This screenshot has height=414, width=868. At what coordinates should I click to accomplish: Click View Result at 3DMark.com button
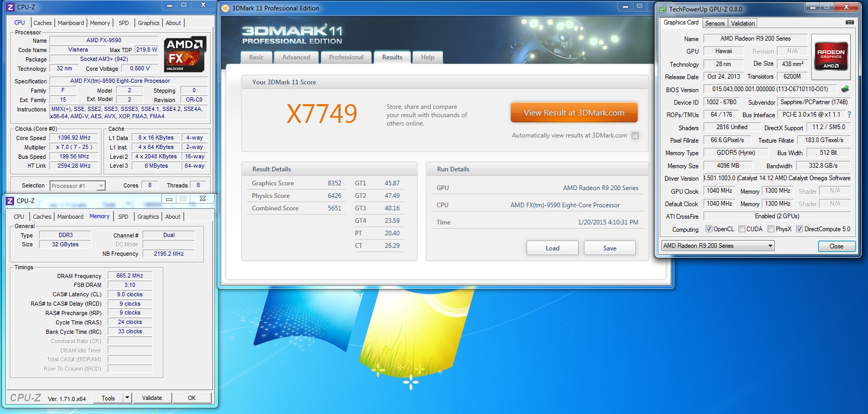(x=574, y=112)
